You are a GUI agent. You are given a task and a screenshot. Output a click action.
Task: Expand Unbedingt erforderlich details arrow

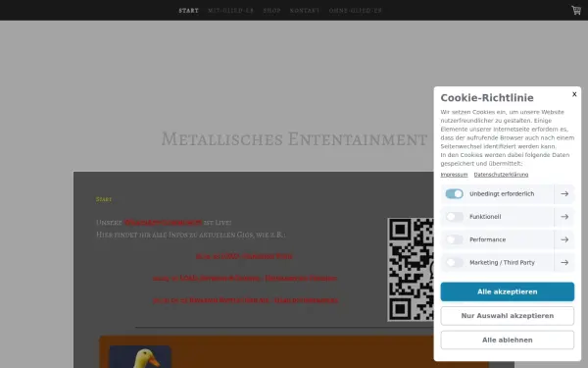(x=564, y=193)
